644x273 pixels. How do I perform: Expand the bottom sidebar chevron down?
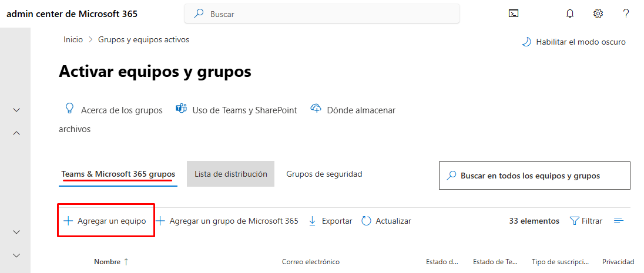[x=16, y=255]
